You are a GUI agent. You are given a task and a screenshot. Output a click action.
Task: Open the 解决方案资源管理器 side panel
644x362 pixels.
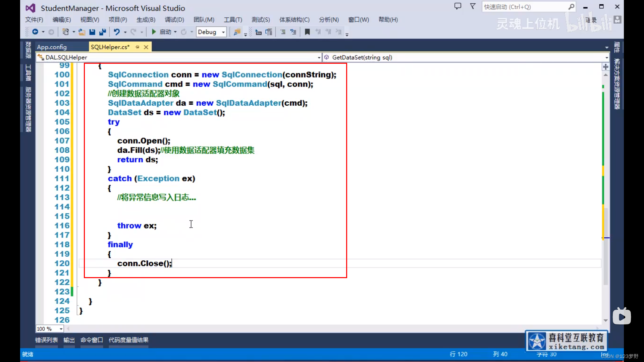(x=617, y=84)
